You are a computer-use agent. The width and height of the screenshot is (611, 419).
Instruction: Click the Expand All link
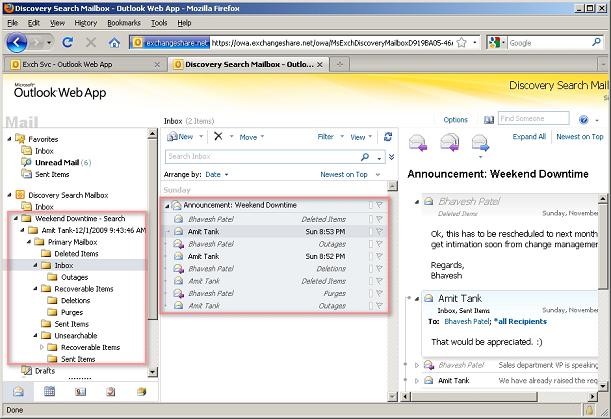(528, 136)
